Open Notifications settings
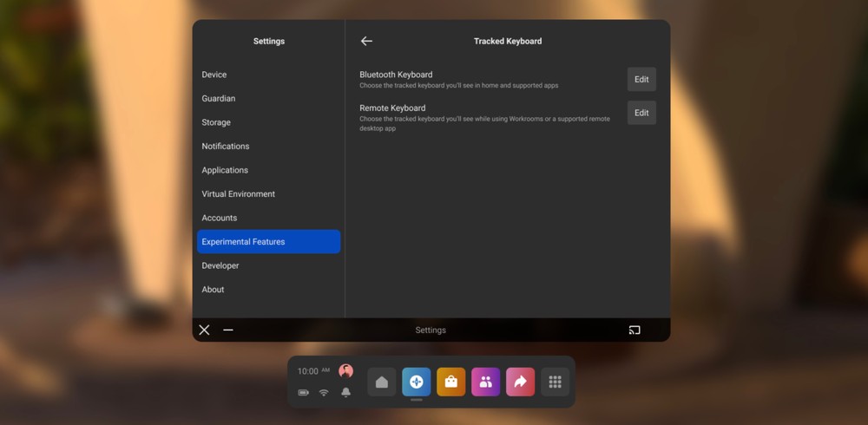Screen dimensions: 868x425 pos(268,146)
